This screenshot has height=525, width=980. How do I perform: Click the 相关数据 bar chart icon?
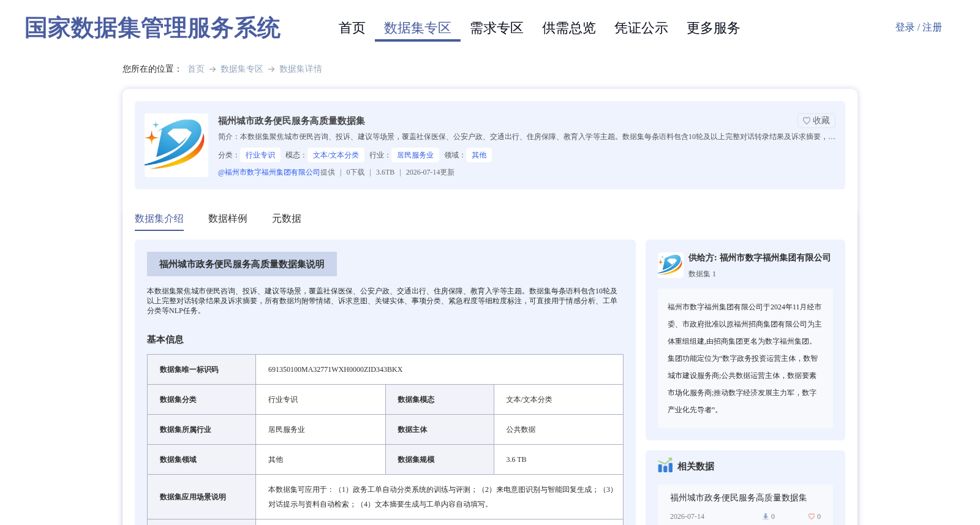[x=665, y=466]
